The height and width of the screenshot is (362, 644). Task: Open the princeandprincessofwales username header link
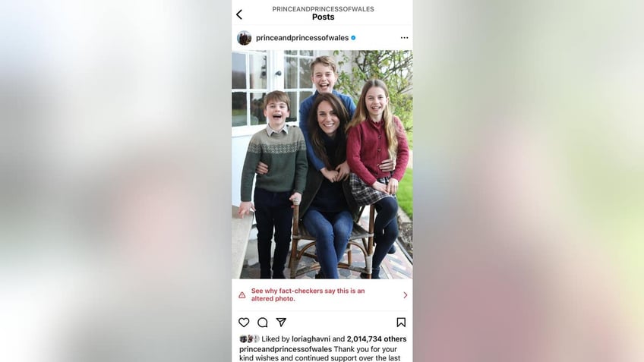(x=302, y=38)
